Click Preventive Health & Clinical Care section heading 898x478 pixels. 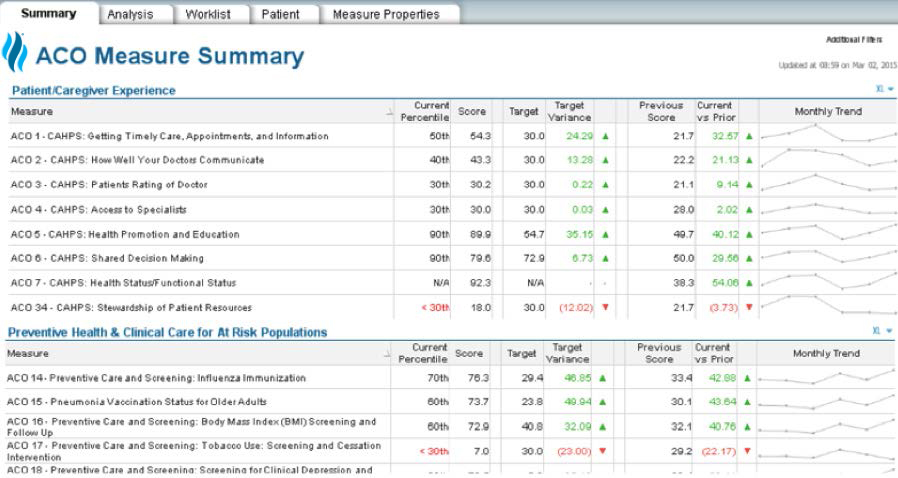coord(167,333)
